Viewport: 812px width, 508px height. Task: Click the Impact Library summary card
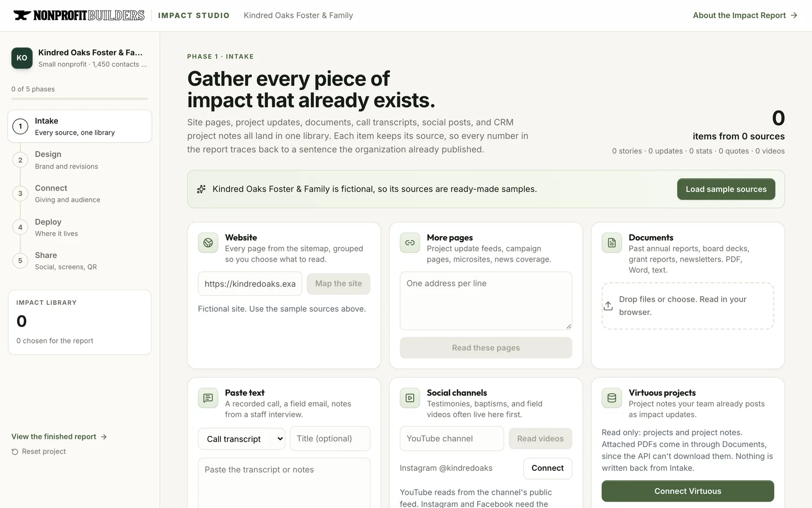point(80,322)
